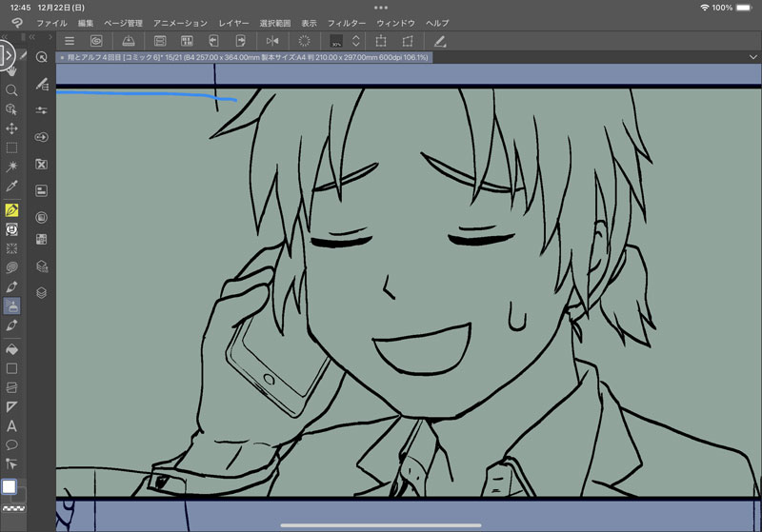Viewport: 762px width, 532px height.
Task: Choose the Auto select magic wand tool
Action: pos(12,167)
